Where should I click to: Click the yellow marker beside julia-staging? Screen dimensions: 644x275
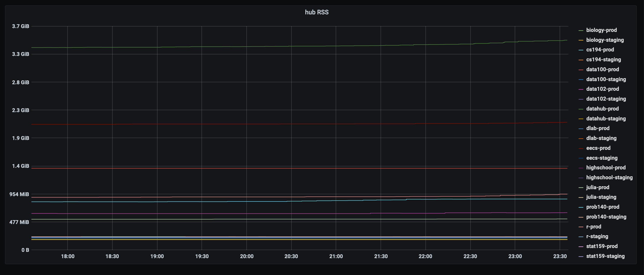[581, 197]
